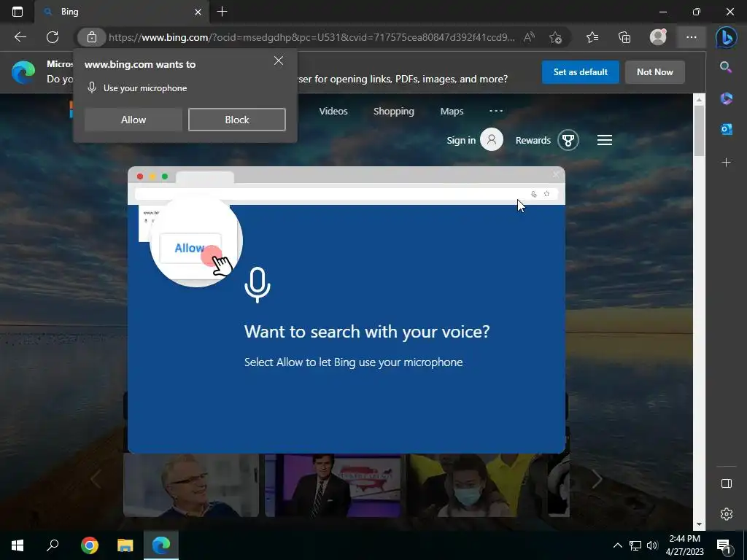Add this page to favorites star
Image resolution: width=747 pixels, height=560 pixels.
(x=555, y=37)
